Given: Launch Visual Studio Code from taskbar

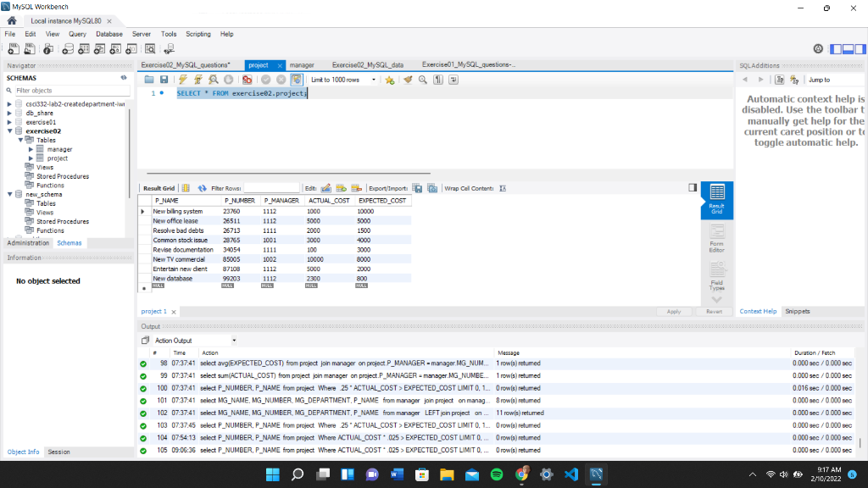Looking at the screenshot, I should [x=570, y=474].
